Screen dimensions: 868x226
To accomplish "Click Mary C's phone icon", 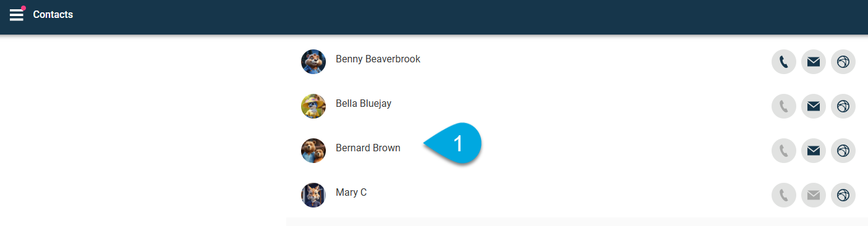I will tap(784, 195).
